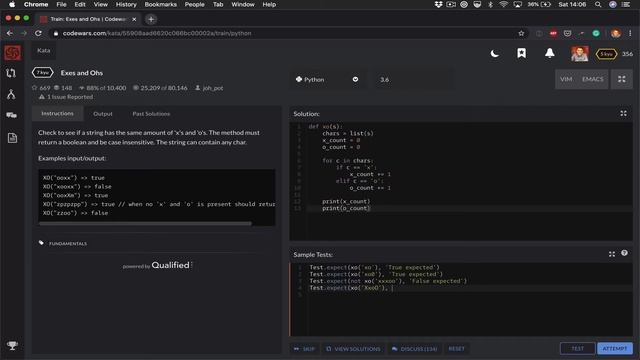Switch to the Past Solutions tab
Image resolution: width=640 pixels, height=360 pixels.
pyautogui.click(x=151, y=114)
